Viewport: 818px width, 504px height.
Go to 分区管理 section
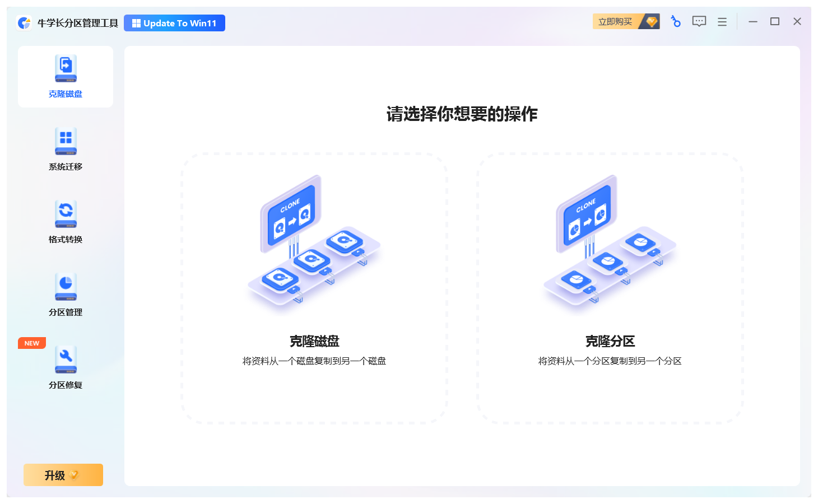(66, 295)
